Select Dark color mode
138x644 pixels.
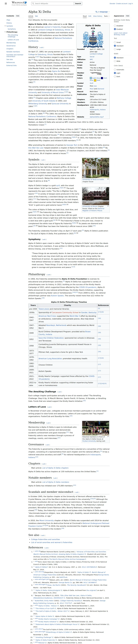[115, 77]
